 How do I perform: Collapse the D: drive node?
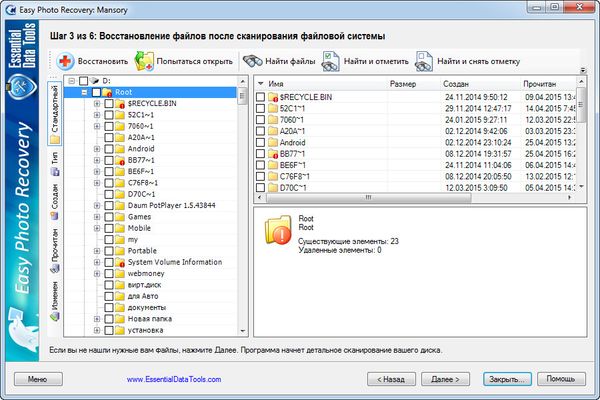point(72,81)
